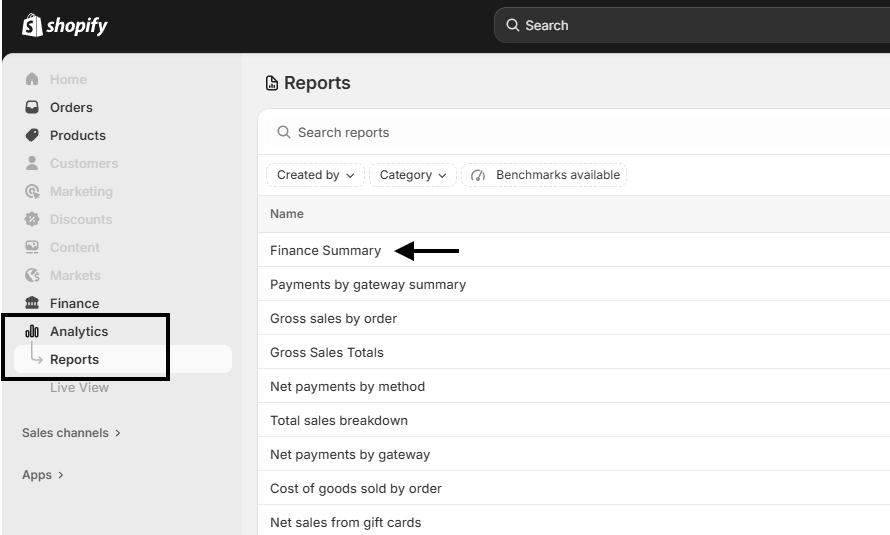The height and width of the screenshot is (535, 890).
Task: Click the Analytics bar chart icon
Action: click(32, 331)
